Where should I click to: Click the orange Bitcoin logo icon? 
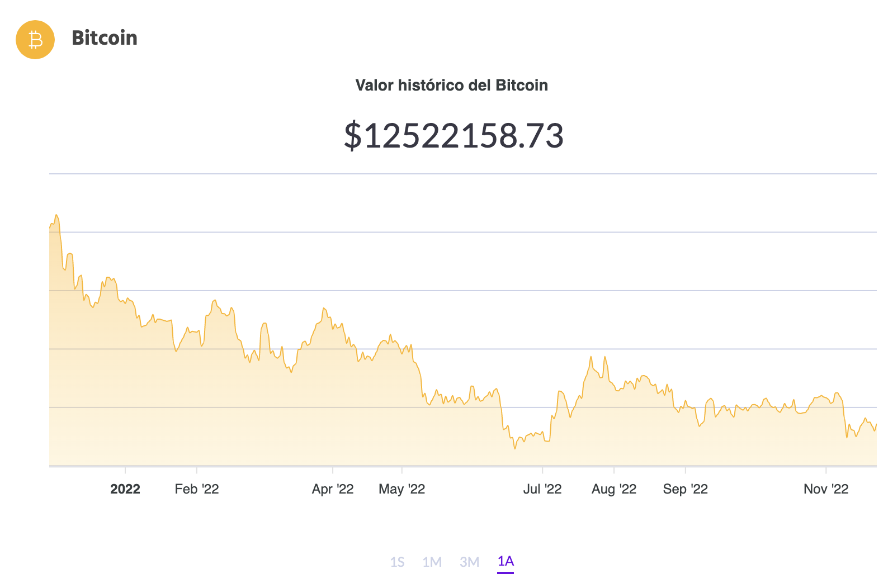(35, 40)
